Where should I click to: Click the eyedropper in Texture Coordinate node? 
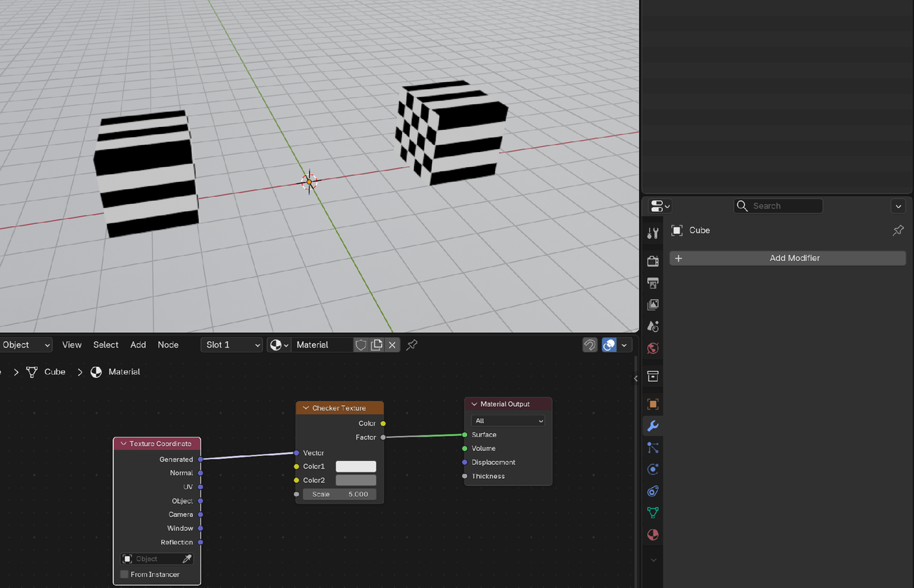[x=188, y=559]
